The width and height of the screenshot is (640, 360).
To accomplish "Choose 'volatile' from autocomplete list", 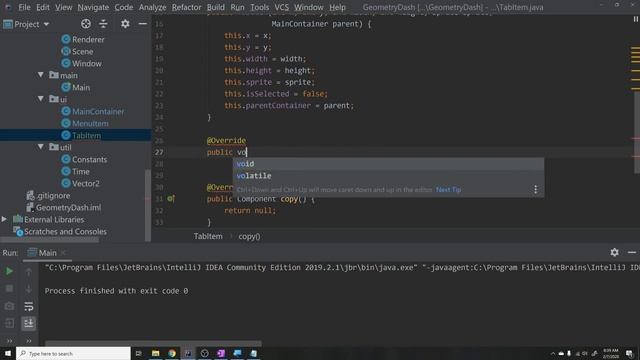I will point(388,176).
